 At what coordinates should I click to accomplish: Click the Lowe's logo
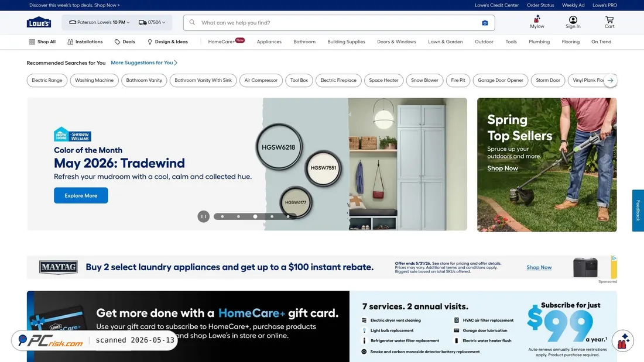(39, 23)
